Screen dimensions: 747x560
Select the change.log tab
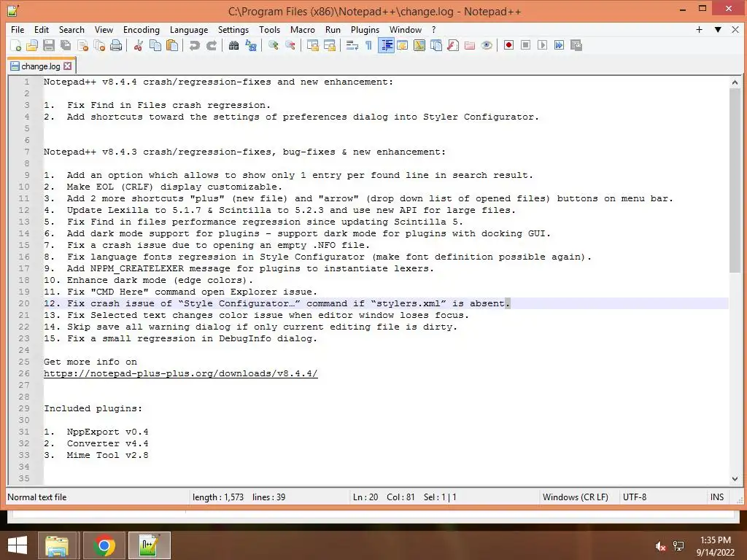(x=41, y=66)
